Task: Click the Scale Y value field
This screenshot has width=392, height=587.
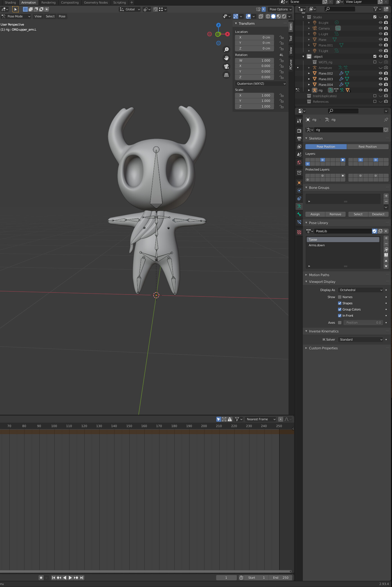Action: 254,101
